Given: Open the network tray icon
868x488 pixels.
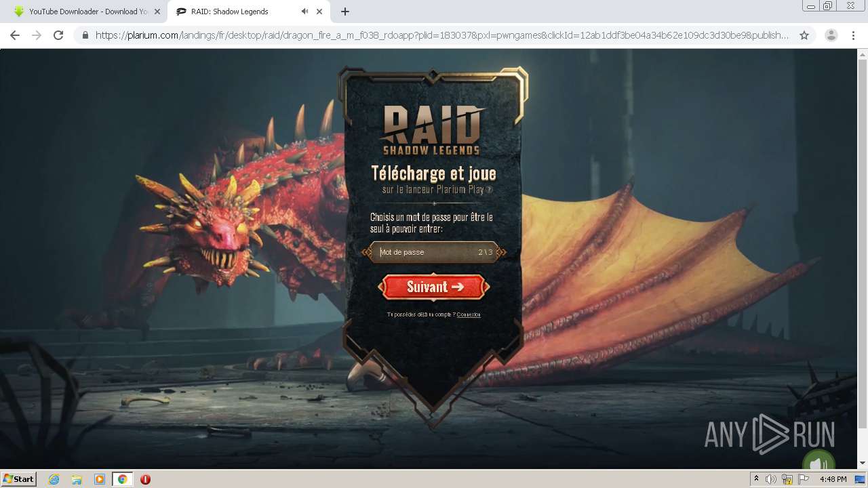Looking at the screenshot, I should (787, 479).
